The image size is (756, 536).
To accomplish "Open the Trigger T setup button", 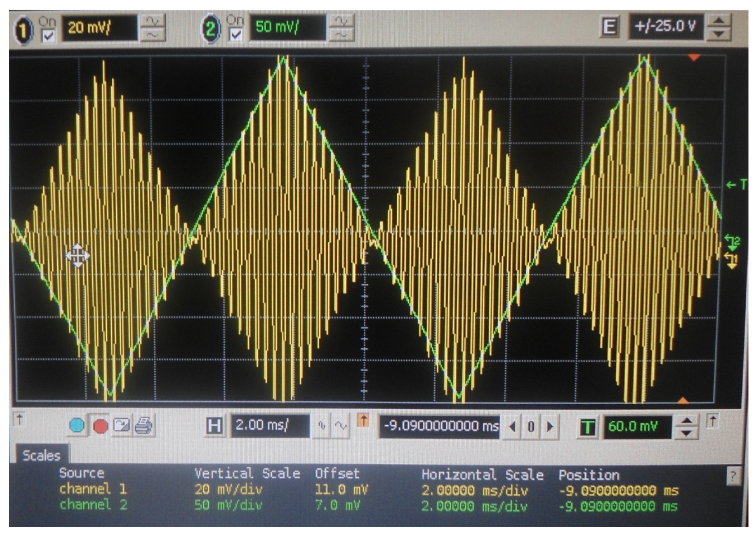I will click(x=587, y=427).
